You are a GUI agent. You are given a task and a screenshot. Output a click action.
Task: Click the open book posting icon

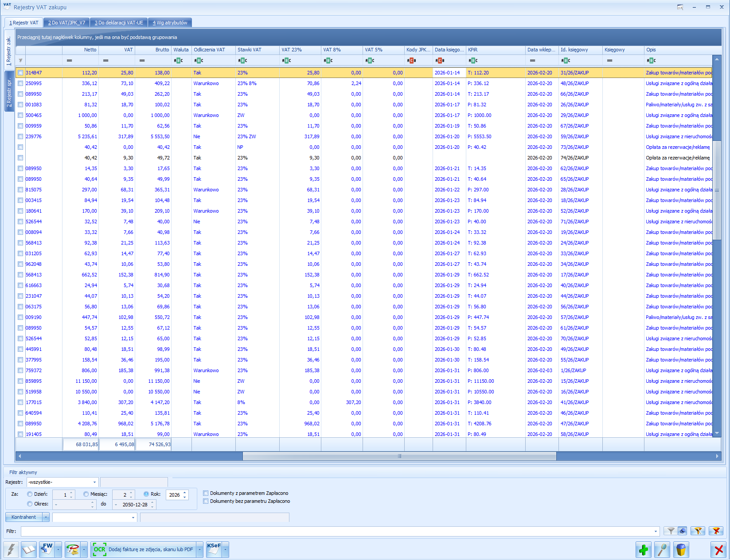[x=29, y=550]
